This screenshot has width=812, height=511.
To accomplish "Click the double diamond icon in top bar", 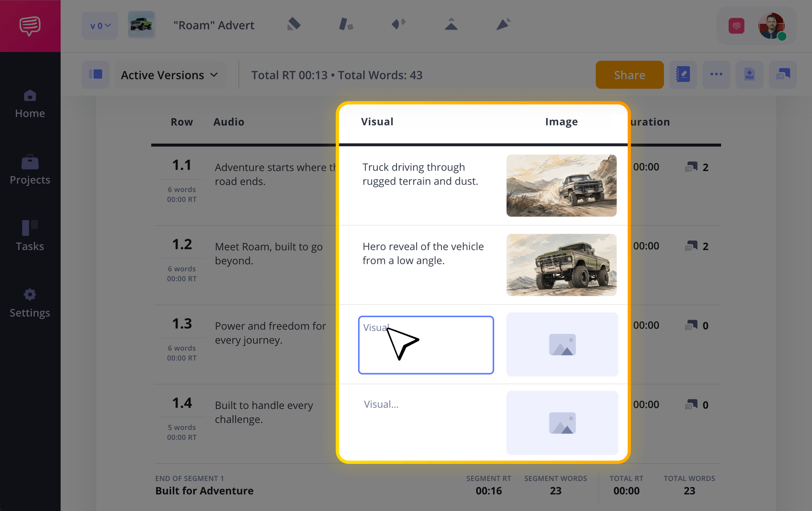I will pyautogui.click(x=399, y=24).
